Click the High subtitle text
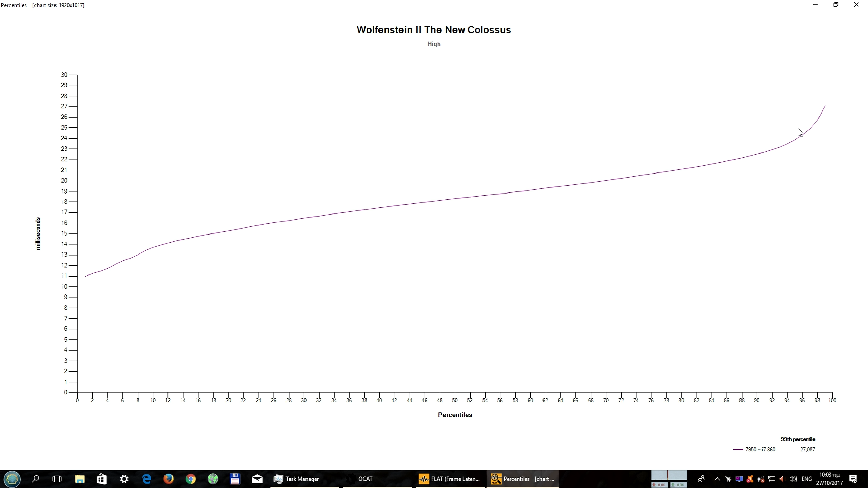 434,44
